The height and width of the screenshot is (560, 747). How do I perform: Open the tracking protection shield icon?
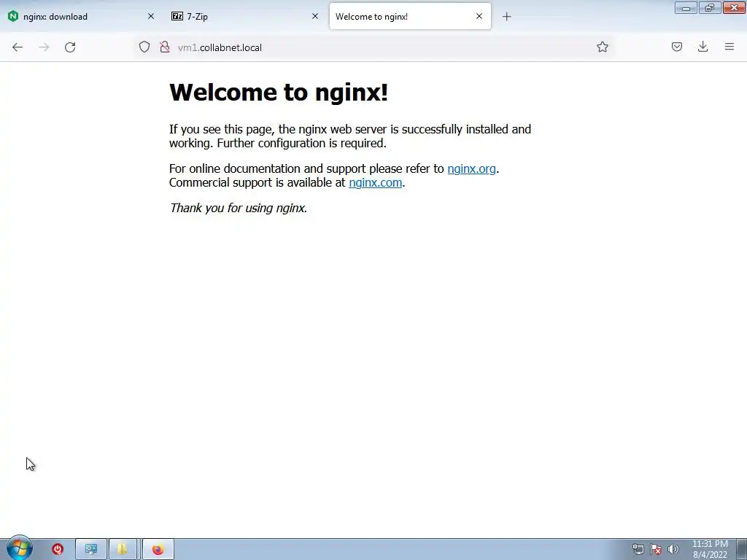tap(144, 47)
